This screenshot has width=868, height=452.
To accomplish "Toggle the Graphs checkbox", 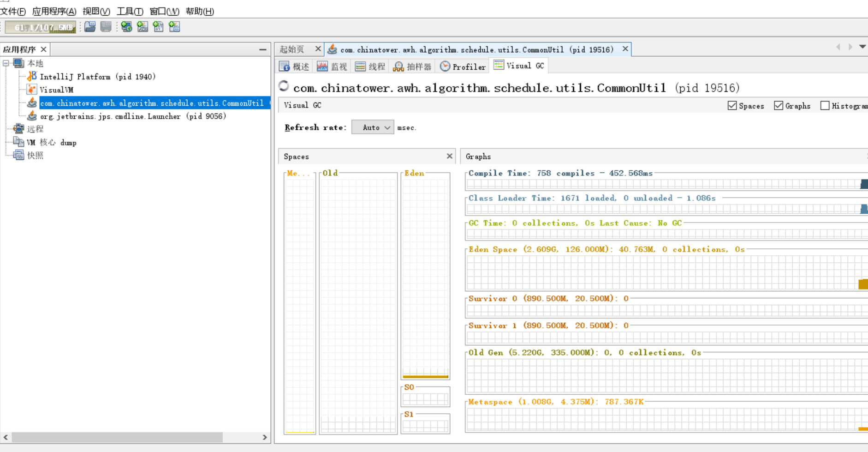I will (779, 106).
